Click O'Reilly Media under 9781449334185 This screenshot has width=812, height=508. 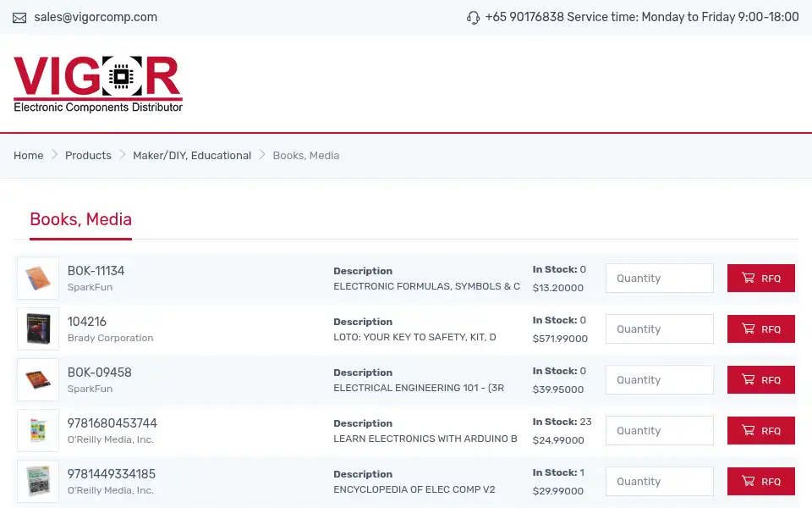tap(111, 490)
